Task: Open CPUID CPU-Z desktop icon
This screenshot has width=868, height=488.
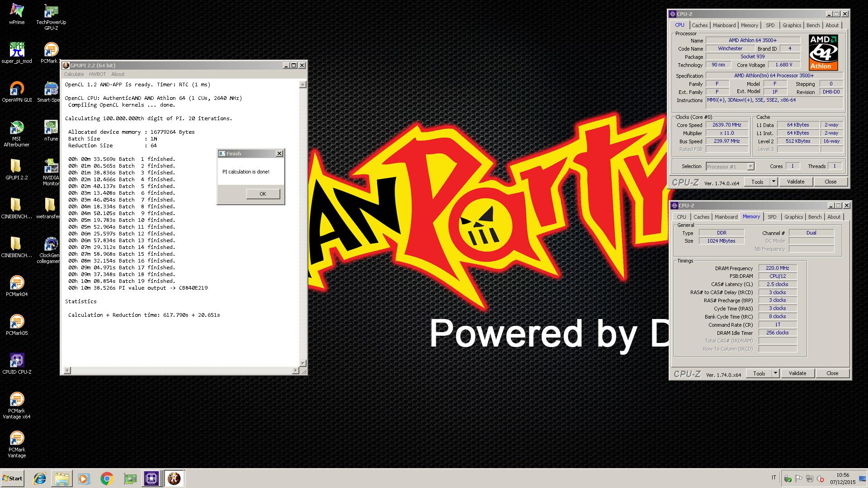Action: 17,364
